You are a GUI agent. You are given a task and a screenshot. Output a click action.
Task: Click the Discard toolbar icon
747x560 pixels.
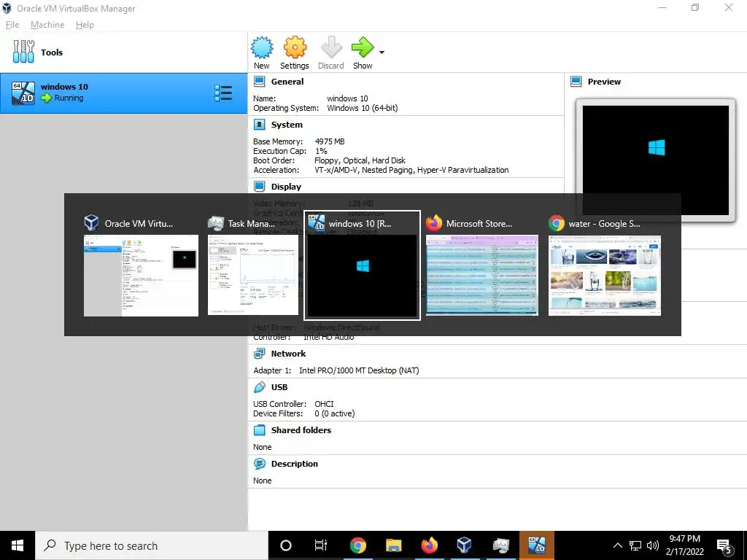[x=331, y=47]
